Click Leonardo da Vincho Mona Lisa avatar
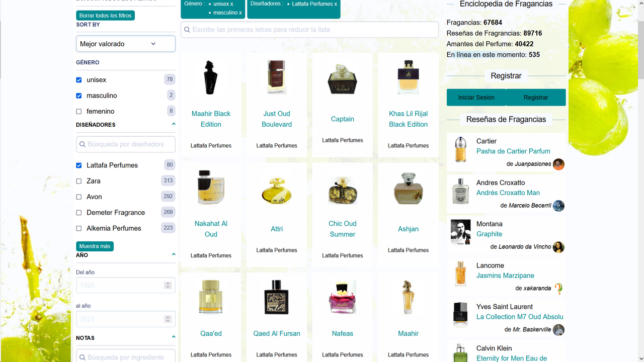 click(558, 247)
